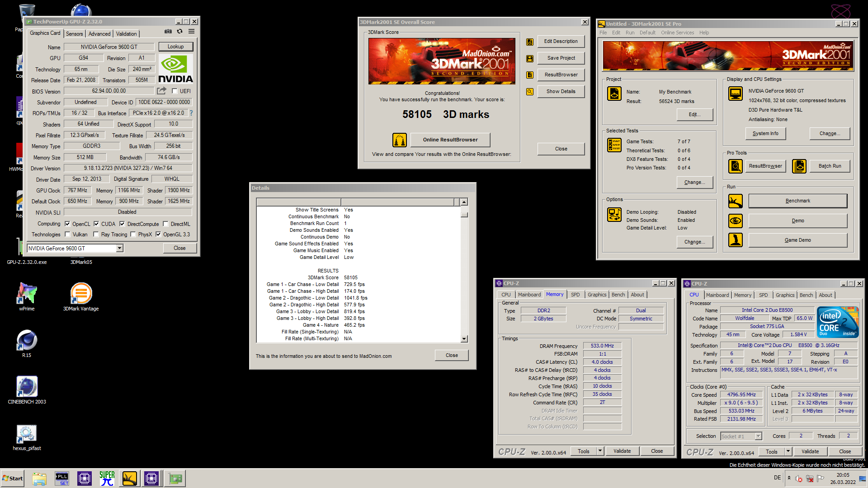Open CINEBENCH 2003 desktop icon

click(x=27, y=389)
